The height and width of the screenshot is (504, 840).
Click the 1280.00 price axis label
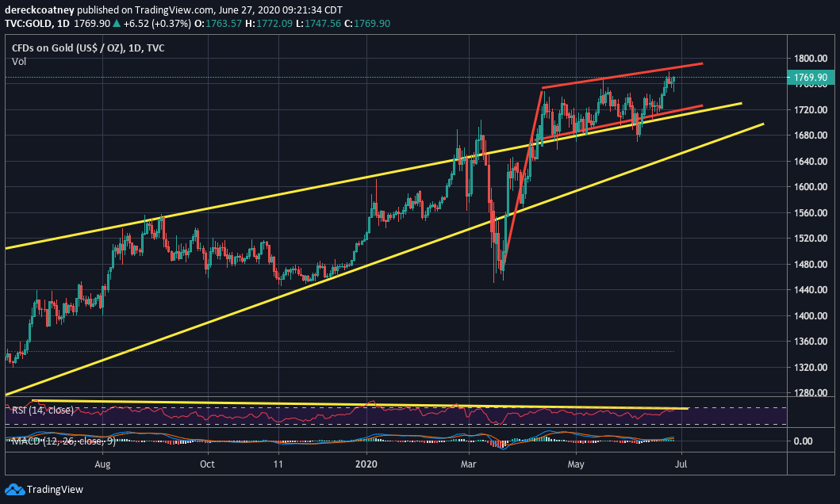[811, 393]
